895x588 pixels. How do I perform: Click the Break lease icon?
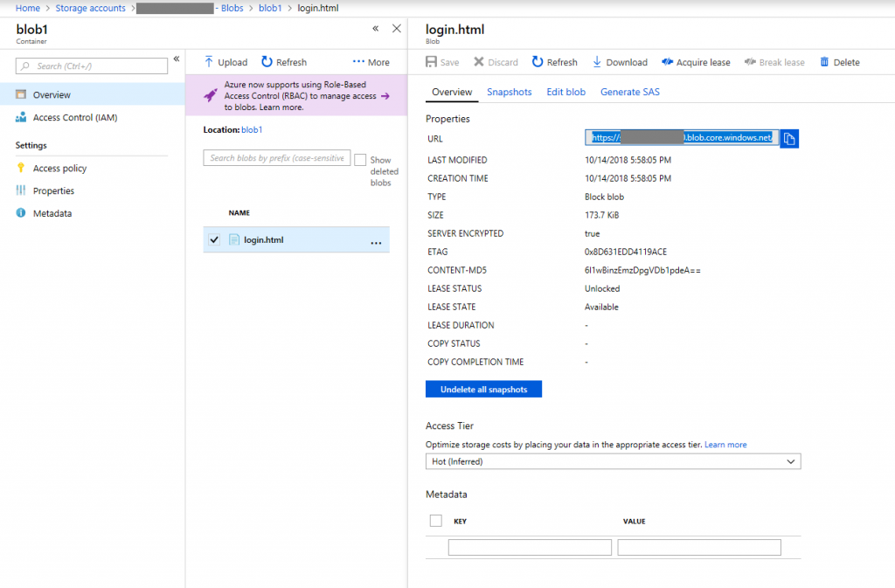point(750,61)
